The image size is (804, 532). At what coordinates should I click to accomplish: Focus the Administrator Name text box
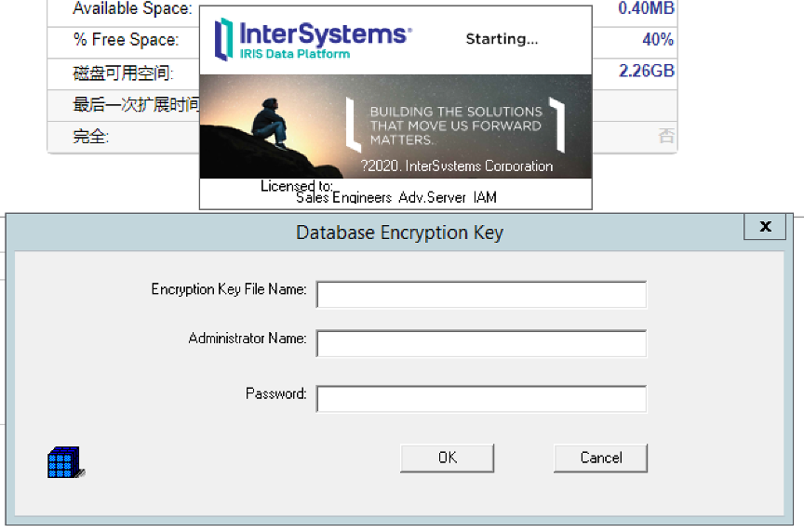(x=481, y=344)
